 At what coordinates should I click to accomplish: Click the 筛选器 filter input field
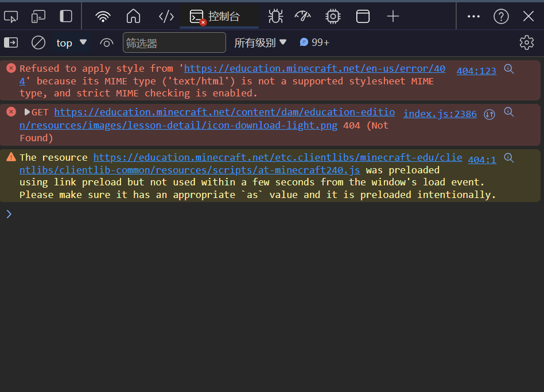pyautogui.click(x=174, y=42)
